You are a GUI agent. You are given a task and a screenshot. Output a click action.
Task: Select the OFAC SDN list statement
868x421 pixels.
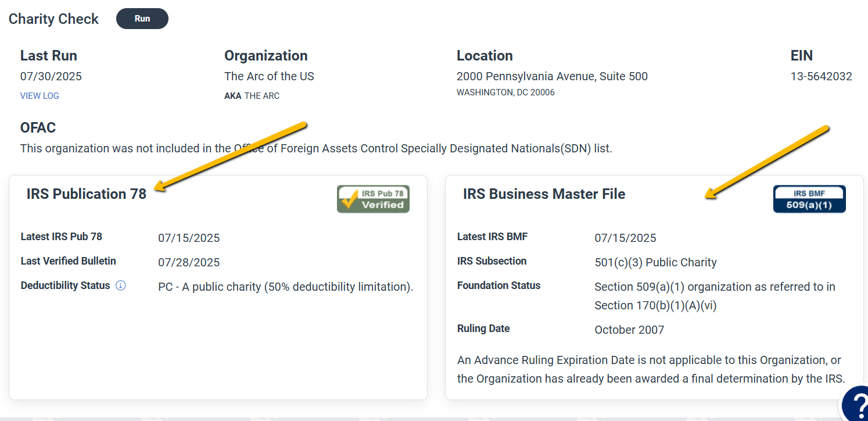(316, 148)
